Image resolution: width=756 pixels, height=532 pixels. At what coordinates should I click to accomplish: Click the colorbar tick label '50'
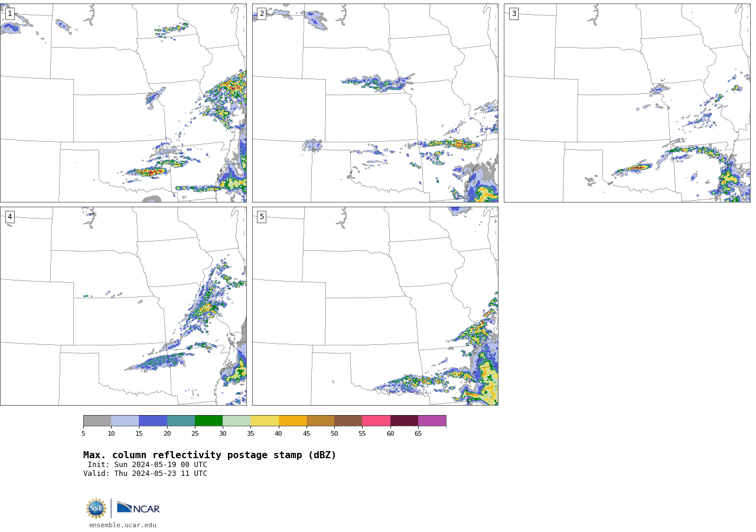pos(334,434)
